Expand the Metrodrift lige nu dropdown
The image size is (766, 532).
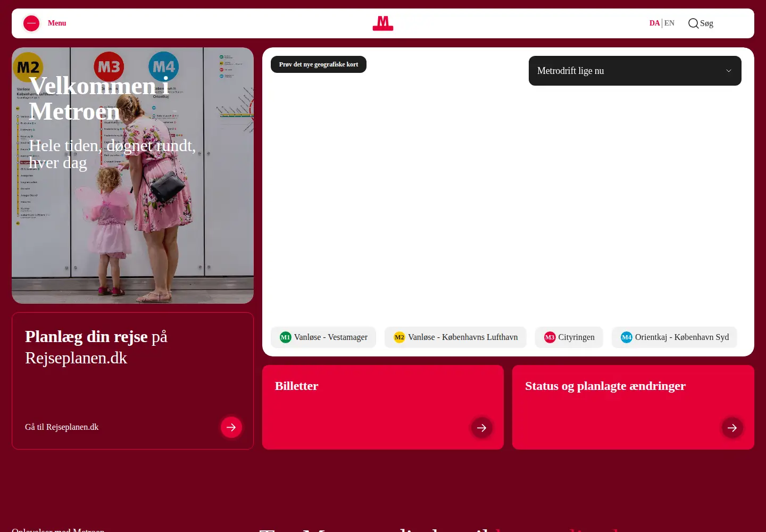[x=635, y=71]
